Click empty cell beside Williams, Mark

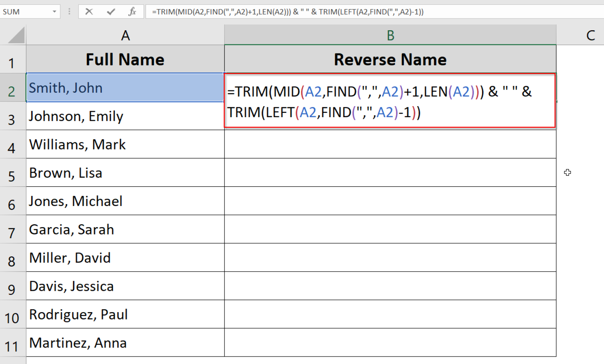(390, 144)
